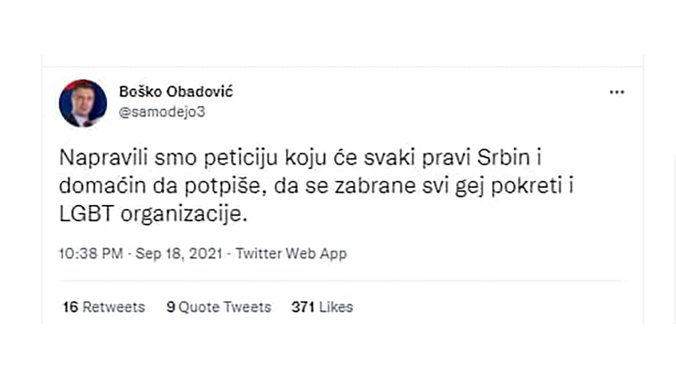Open Boško Obadović's profile avatar
Viewport: 676px width, 380px height.
(x=83, y=103)
